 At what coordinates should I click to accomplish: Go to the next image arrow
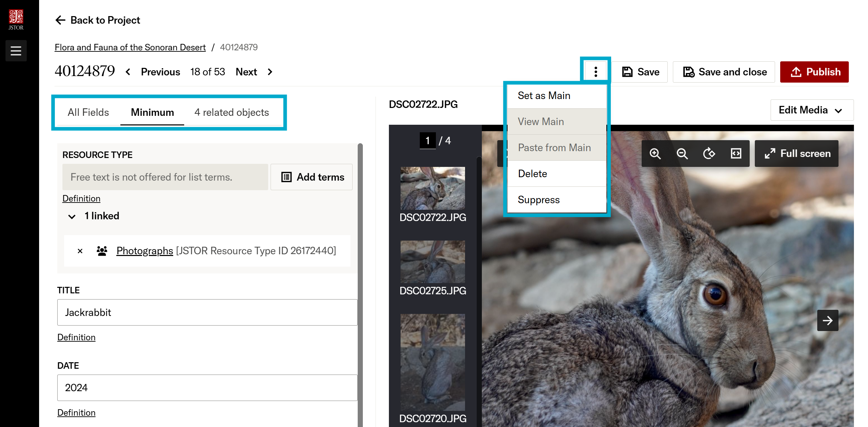(x=828, y=320)
